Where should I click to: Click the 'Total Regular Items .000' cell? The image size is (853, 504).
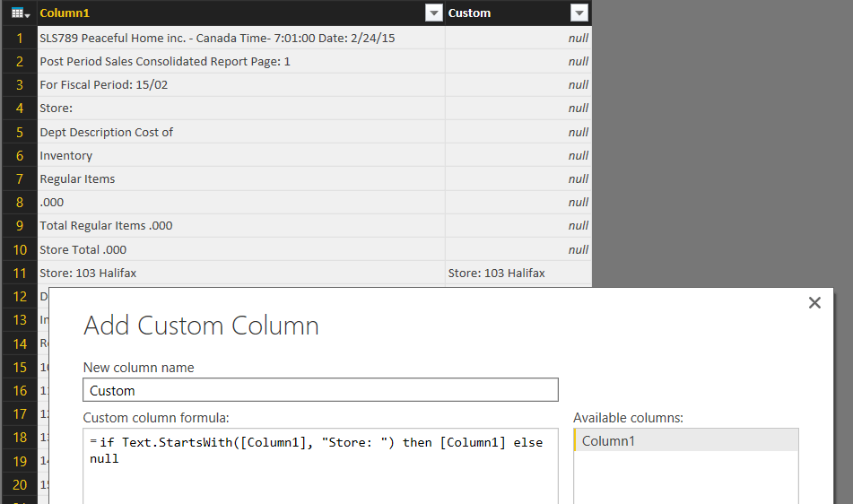point(240,225)
